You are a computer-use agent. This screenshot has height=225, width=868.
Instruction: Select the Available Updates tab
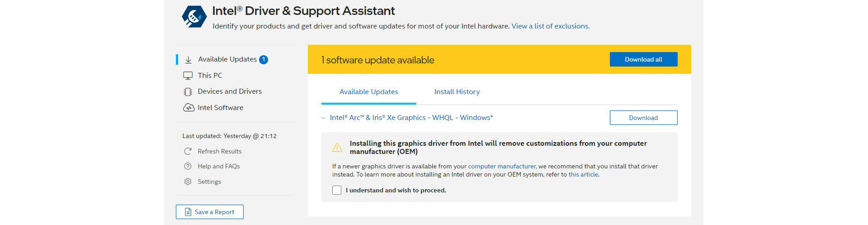point(368,92)
